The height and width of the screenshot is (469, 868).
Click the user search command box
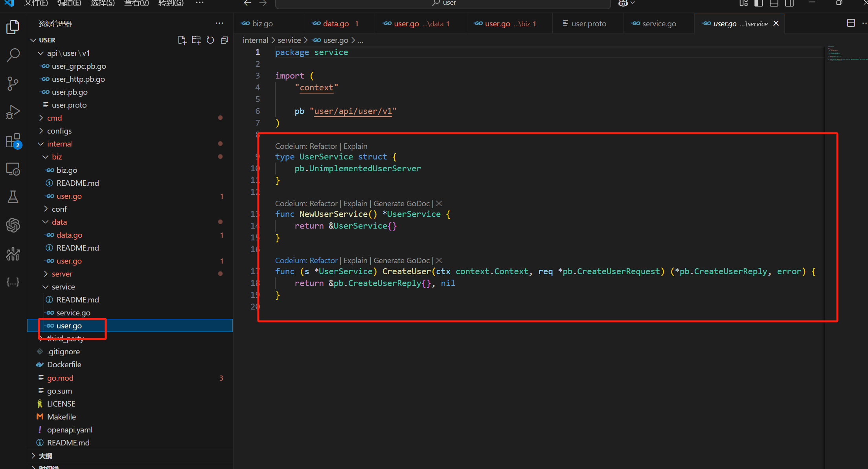[x=443, y=4]
